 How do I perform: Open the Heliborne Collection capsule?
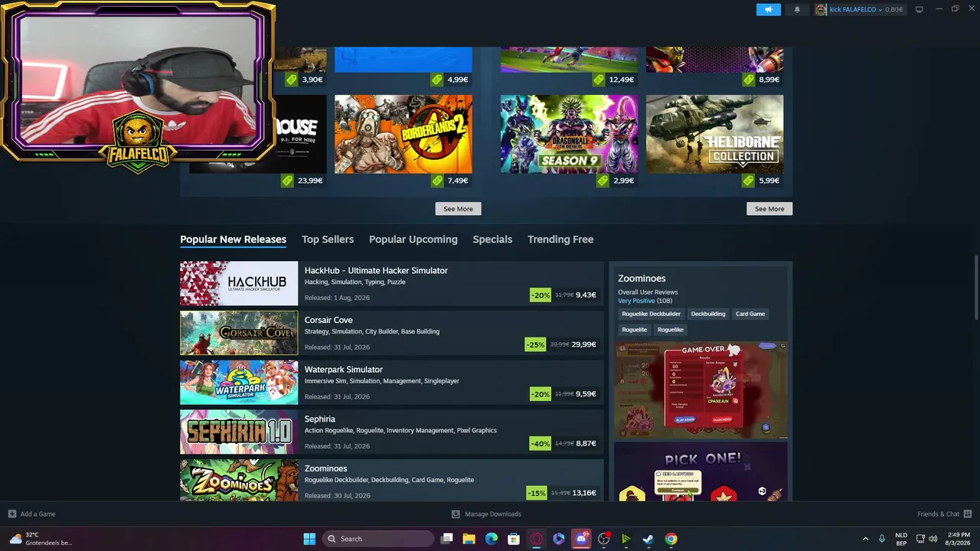click(714, 134)
